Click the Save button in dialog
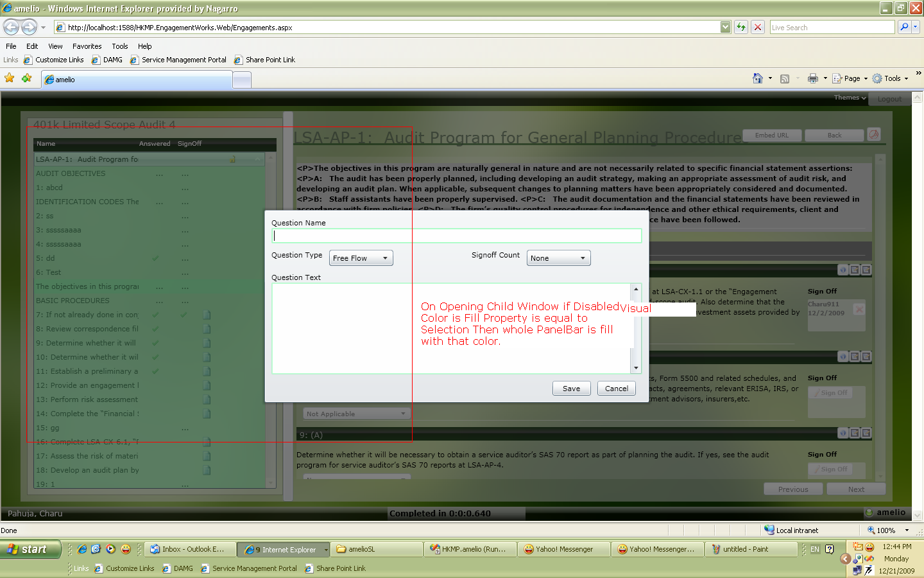Image resolution: width=924 pixels, height=578 pixels. tap(571, 389)
